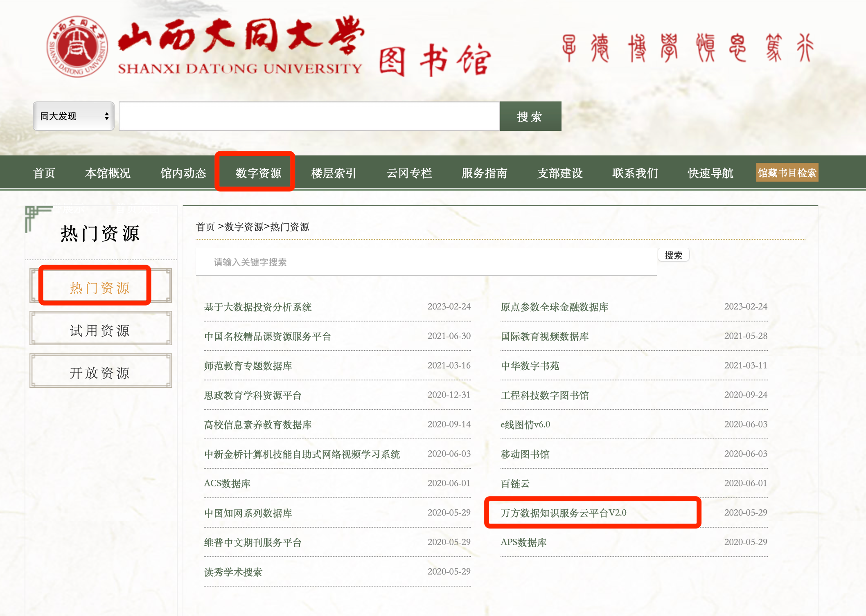Open 万方数据知识服务云平台V2.0 link
The image size is (866, 616).
click(564, 513)
